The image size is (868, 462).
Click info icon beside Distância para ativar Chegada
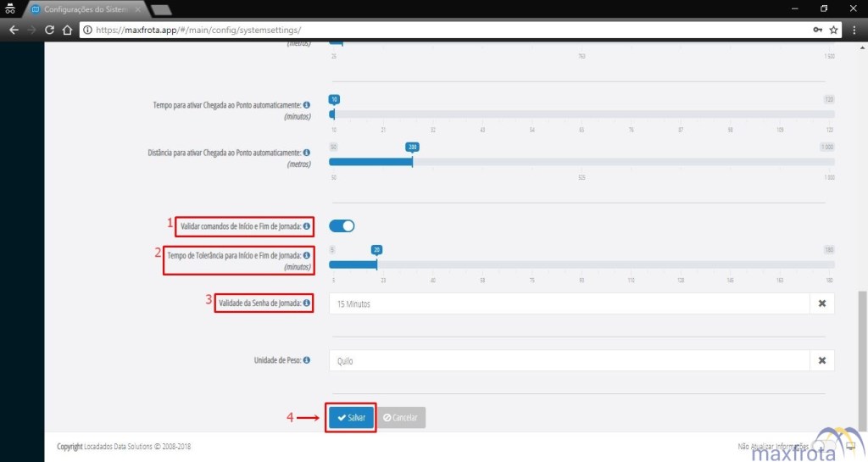click(x=306, y=153)
